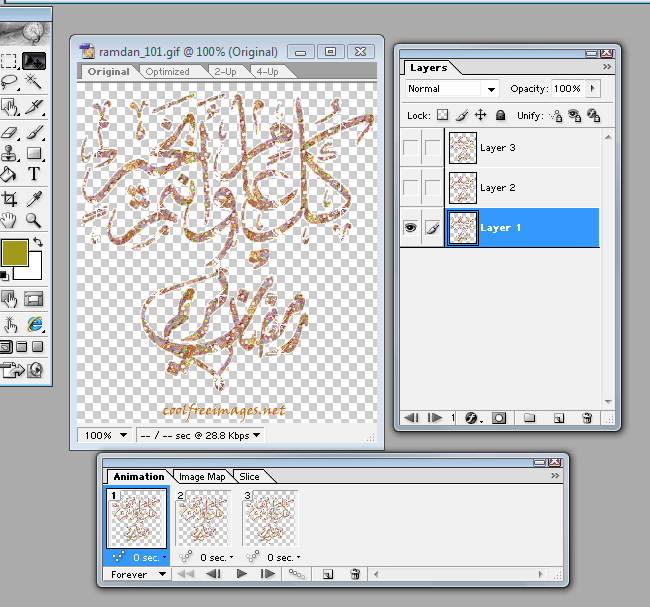This screenshot has height=607, width=650.
Task: Open the Image Map tab
Action: click(x=202, y=477)
